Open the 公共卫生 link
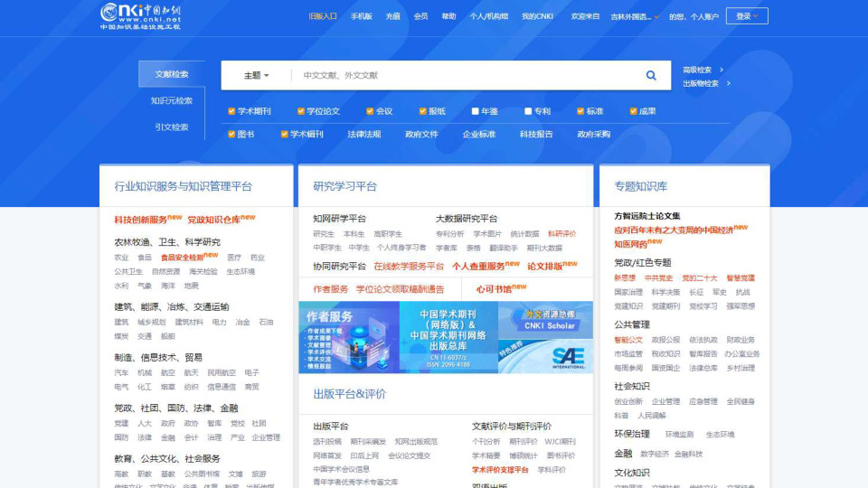 point(128,272)
